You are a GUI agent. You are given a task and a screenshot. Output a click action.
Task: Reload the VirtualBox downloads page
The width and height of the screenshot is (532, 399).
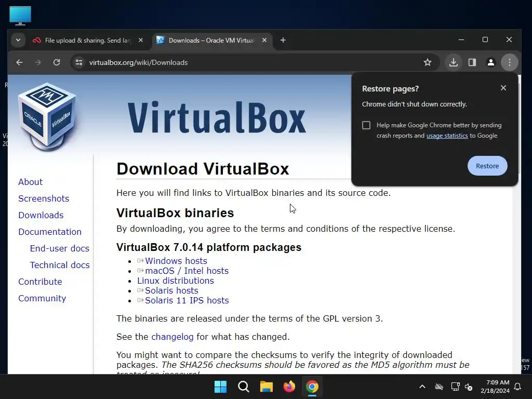click(x=57, y=62)
